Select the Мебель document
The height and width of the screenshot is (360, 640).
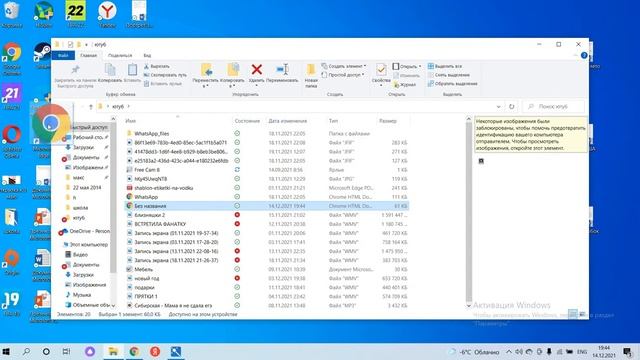[143, 269]
